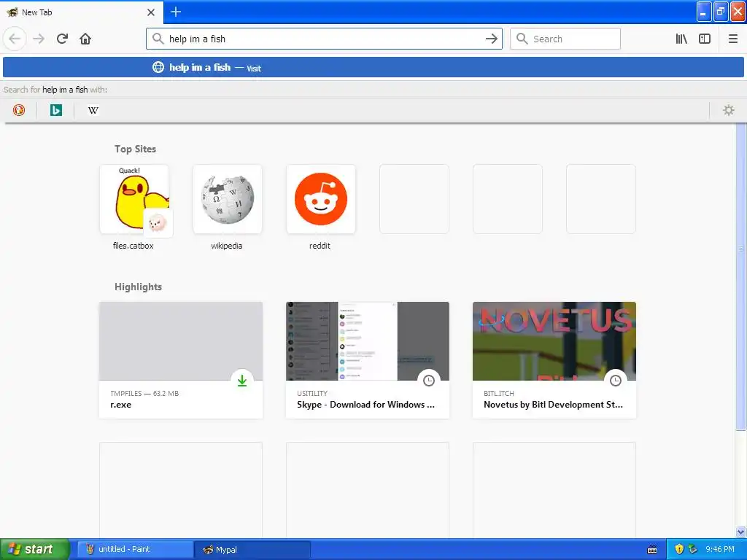This screenshot has height=560, width=747.
Task: Close the New Tab tab
Action: 151,12
